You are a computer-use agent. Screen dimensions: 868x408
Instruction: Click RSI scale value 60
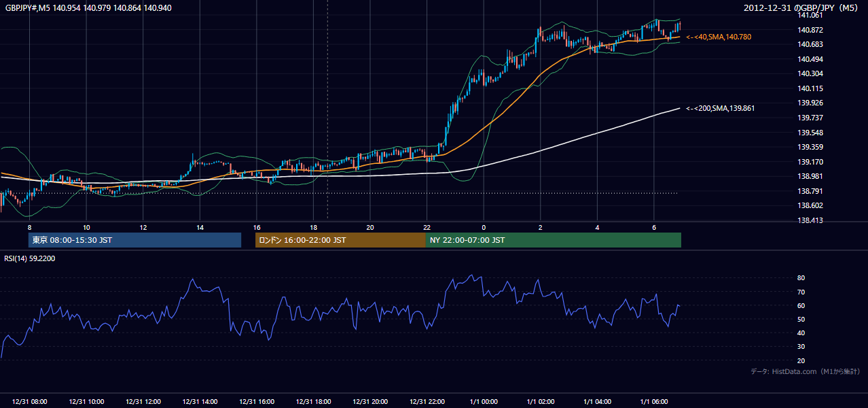coord(801,305)
